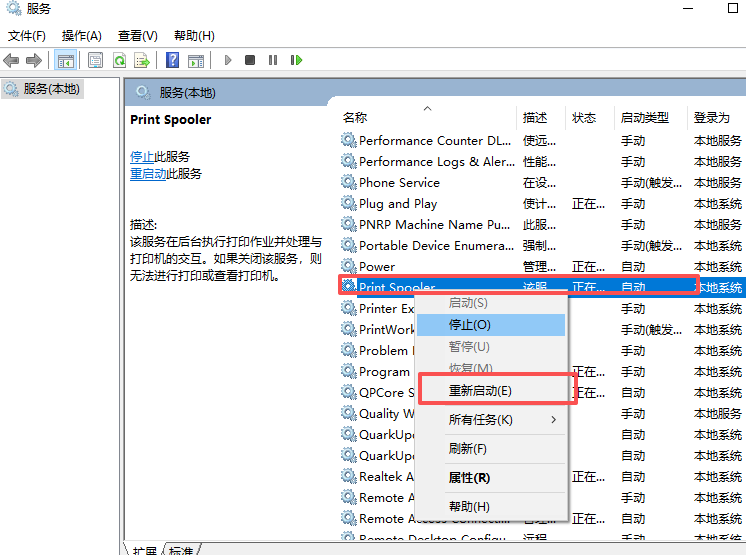Image resolution: width=746 pixels, height=555 pixels.
Task: Click gear icon of Portable Device Enumerator row
Action: tap(349, 245)
